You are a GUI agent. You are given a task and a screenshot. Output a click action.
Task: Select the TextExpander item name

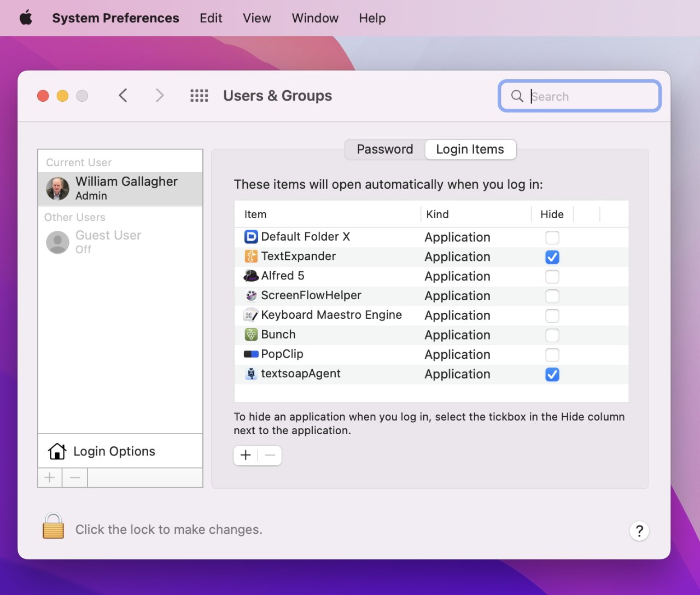pos(299,256)
